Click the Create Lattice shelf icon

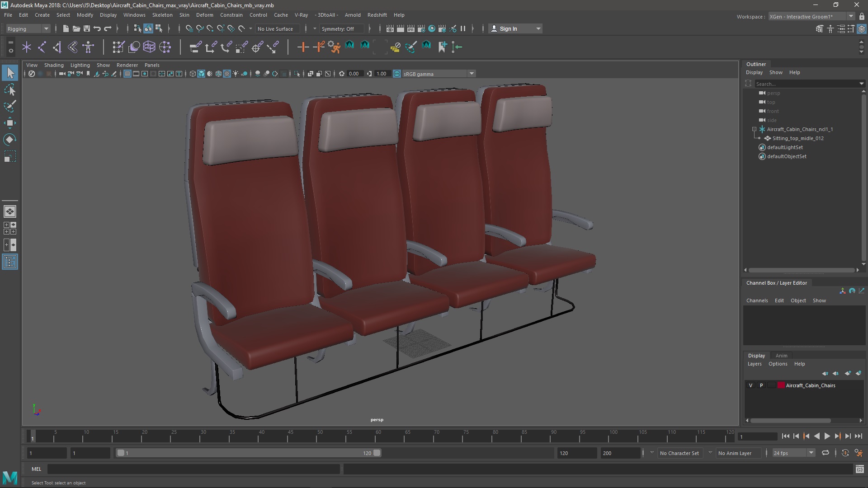149,47
